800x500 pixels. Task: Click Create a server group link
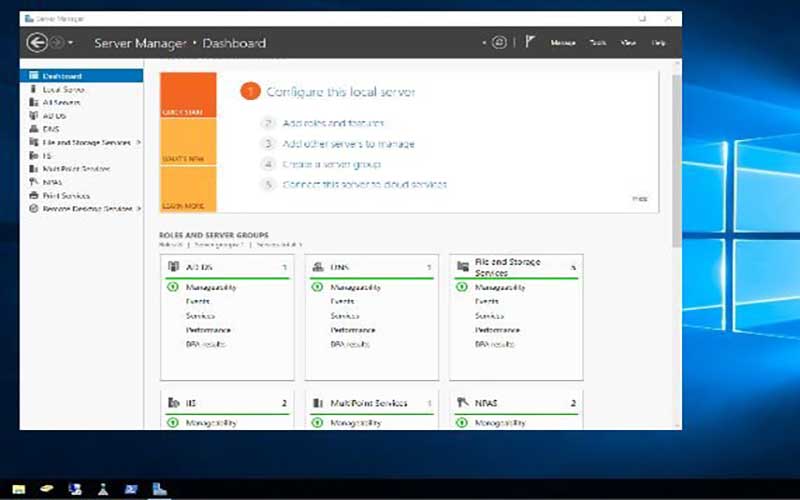331,164
